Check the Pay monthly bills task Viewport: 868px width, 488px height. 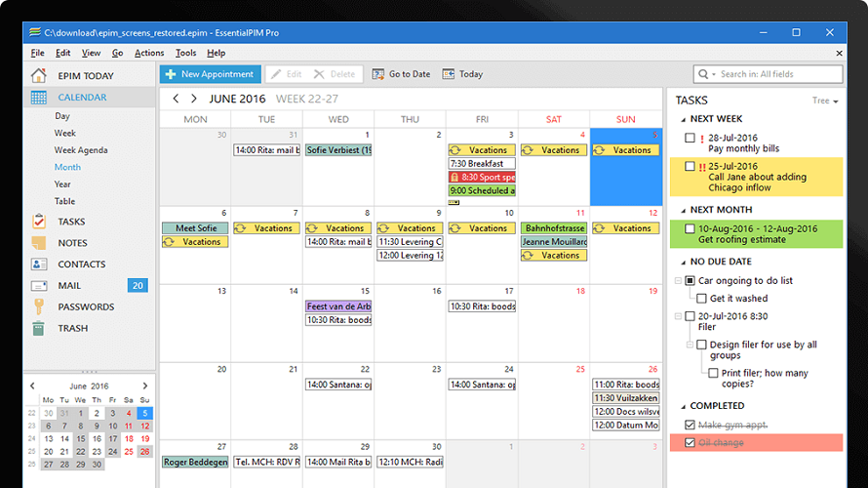click(x=690, y=138)
